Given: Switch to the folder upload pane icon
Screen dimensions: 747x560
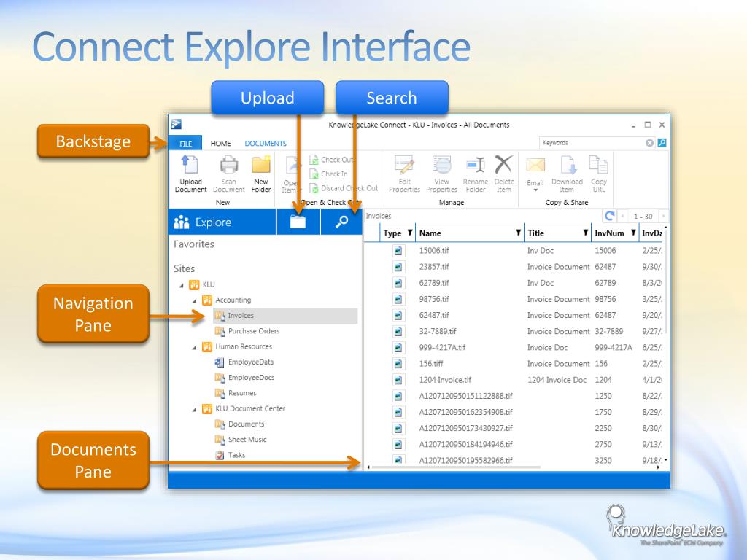Looking at the screenshot, I should point(298,222).
